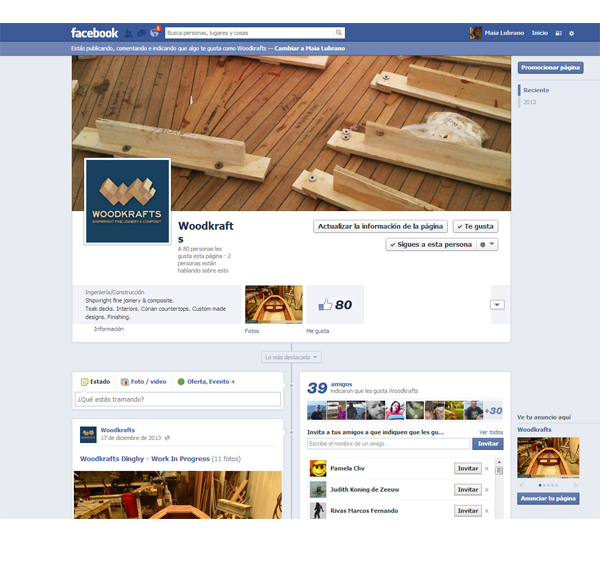Select Foto / vídeo composer tab
600x565 pixels.
click(143, 382)
